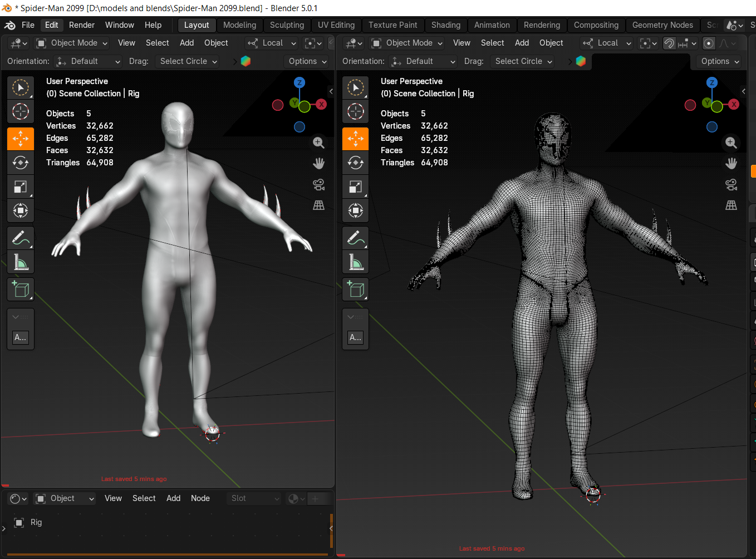Toggle proportional editing in right viewport header
The image size is (756, 559).
(709, 43)
